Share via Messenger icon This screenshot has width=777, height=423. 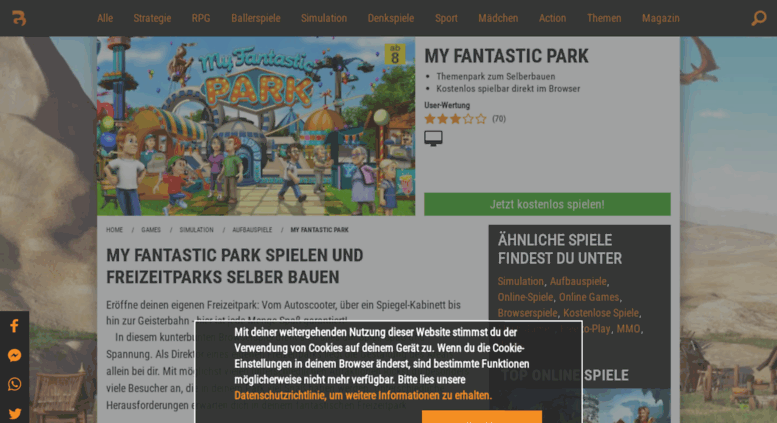[14, 355]
